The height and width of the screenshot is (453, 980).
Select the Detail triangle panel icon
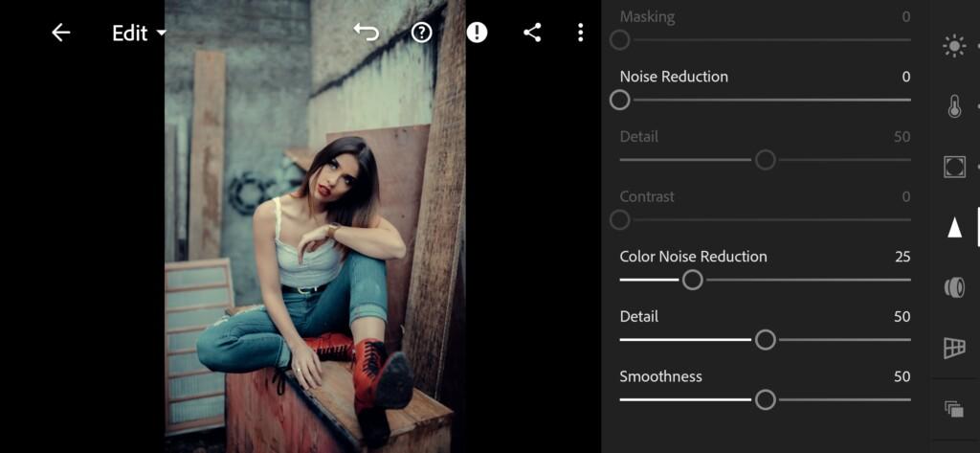pyautogui.click(x=954, y=227)
